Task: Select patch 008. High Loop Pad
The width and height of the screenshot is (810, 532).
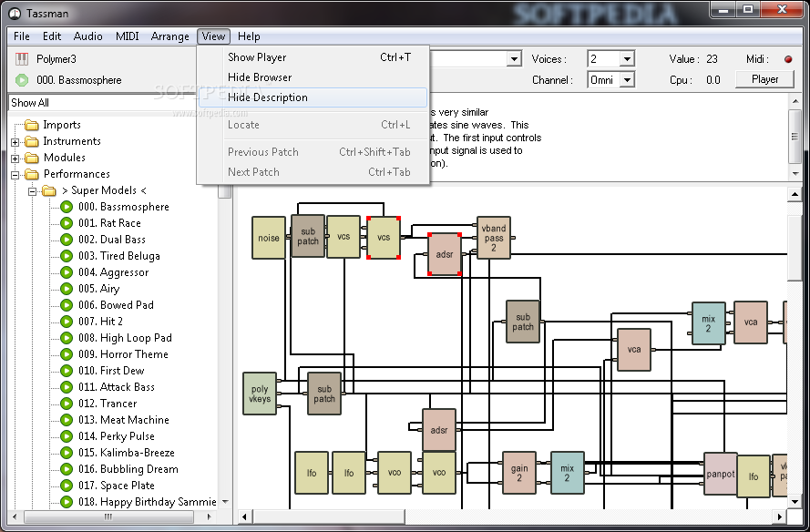Action: (x=125, y=338)
